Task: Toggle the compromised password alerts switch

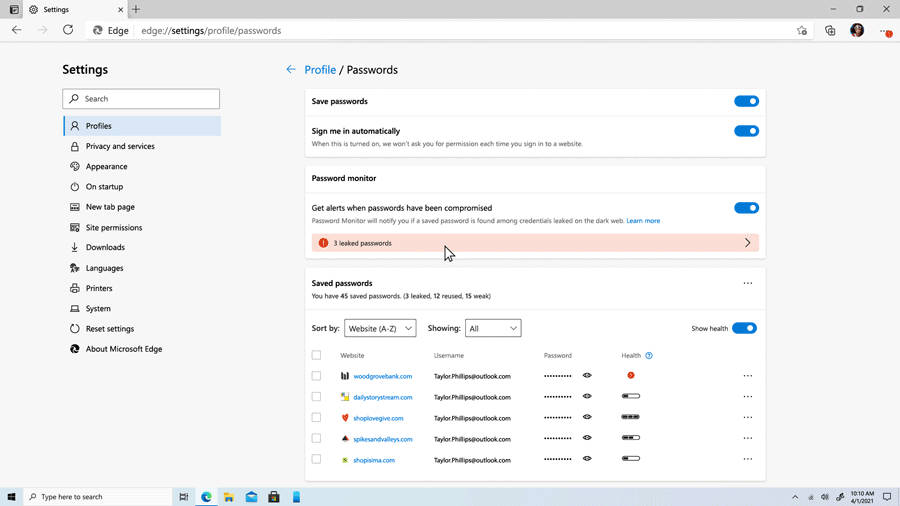Action: (746, 208)
